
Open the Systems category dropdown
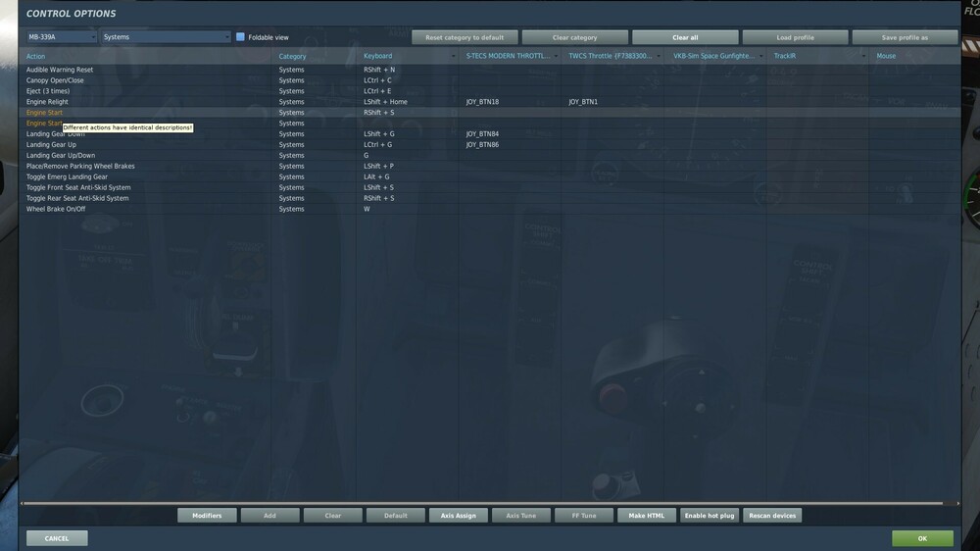(x=167, y=37)
